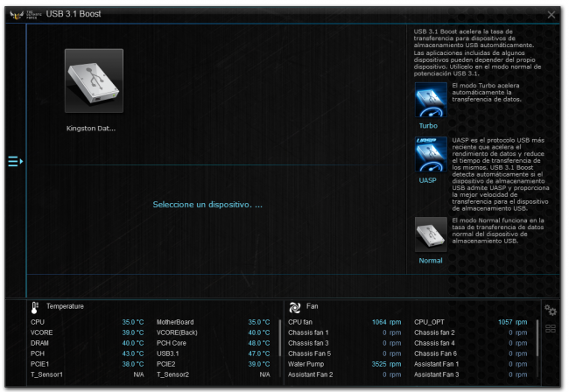Viewport: 569px width, 392px height.
Task: Choose the Normal mode icon
Action: coord(431,234)
